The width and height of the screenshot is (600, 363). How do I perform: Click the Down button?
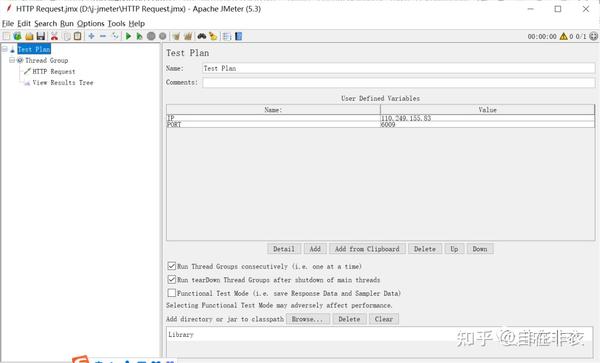(480, 249)
